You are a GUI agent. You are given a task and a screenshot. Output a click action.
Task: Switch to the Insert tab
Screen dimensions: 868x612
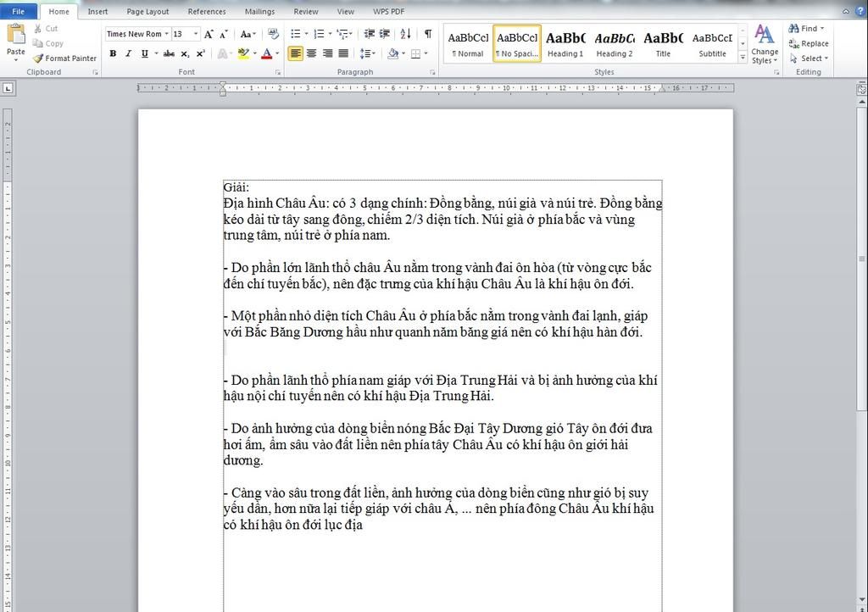pos(97,11)
